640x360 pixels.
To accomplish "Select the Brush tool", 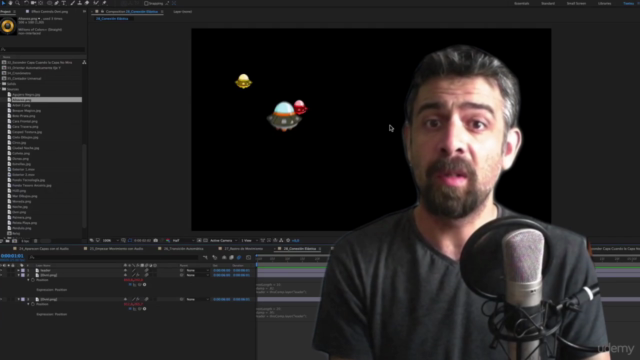I will click(73, 3).
